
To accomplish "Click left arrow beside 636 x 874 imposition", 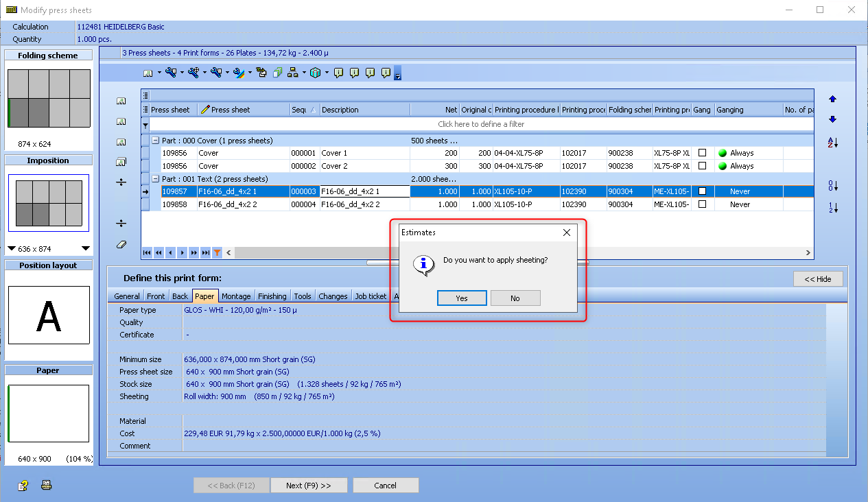I will (12, 249).
